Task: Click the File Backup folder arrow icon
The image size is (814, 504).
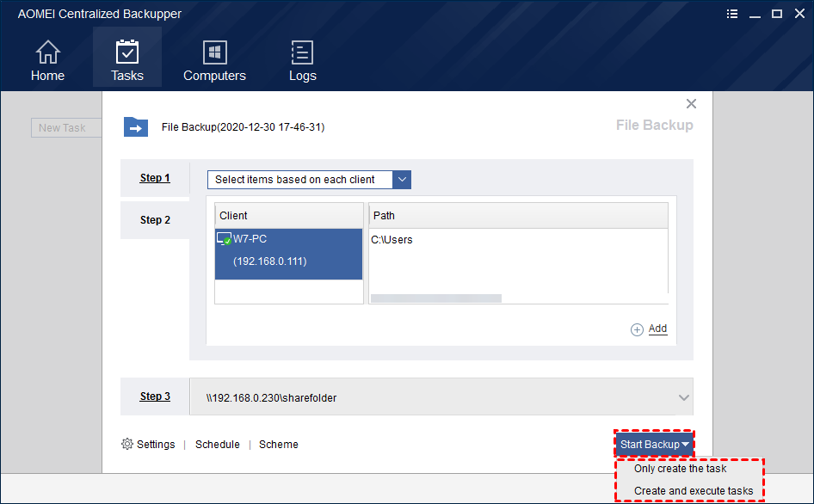Action: tap(135, 127)
